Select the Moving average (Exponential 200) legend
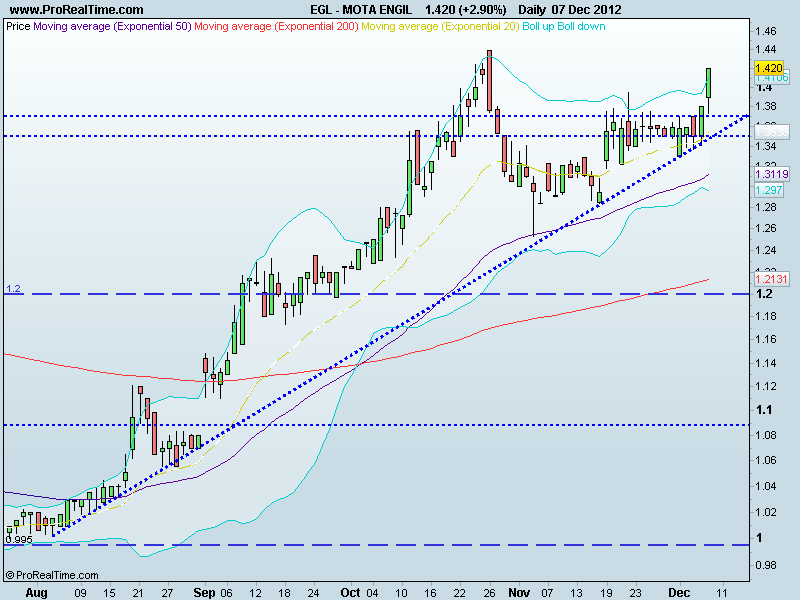800x600 pixels. (x=276, y=26)
